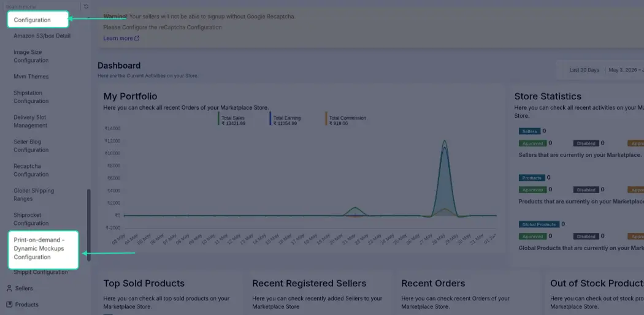Open the Sellers user icon item
The image size is (644, 315).
[9, 288]
